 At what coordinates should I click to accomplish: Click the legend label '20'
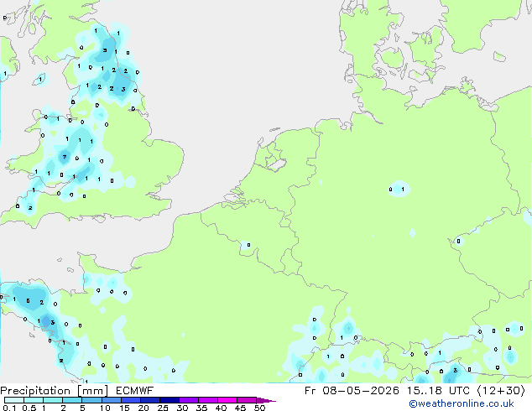coord(143,408)
